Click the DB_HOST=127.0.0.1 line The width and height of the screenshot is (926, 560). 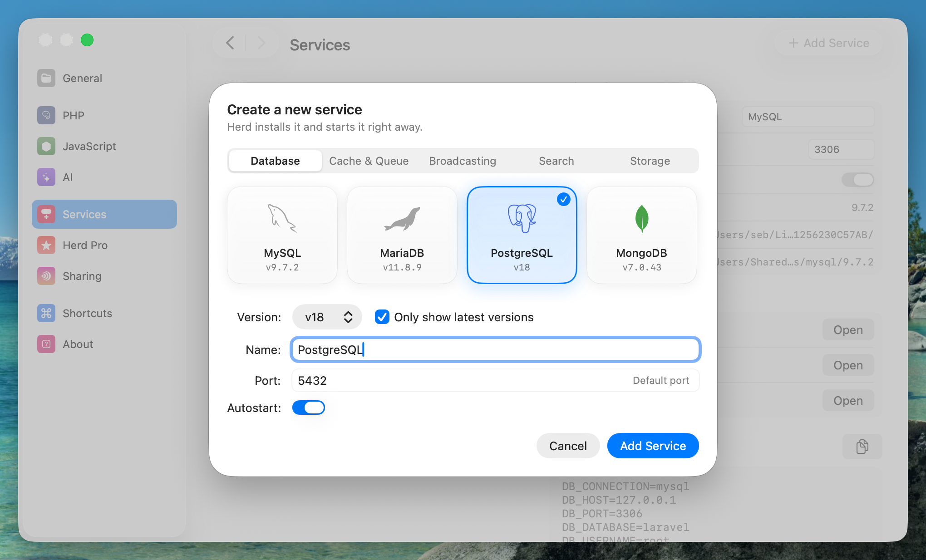(x=619, y=500)
